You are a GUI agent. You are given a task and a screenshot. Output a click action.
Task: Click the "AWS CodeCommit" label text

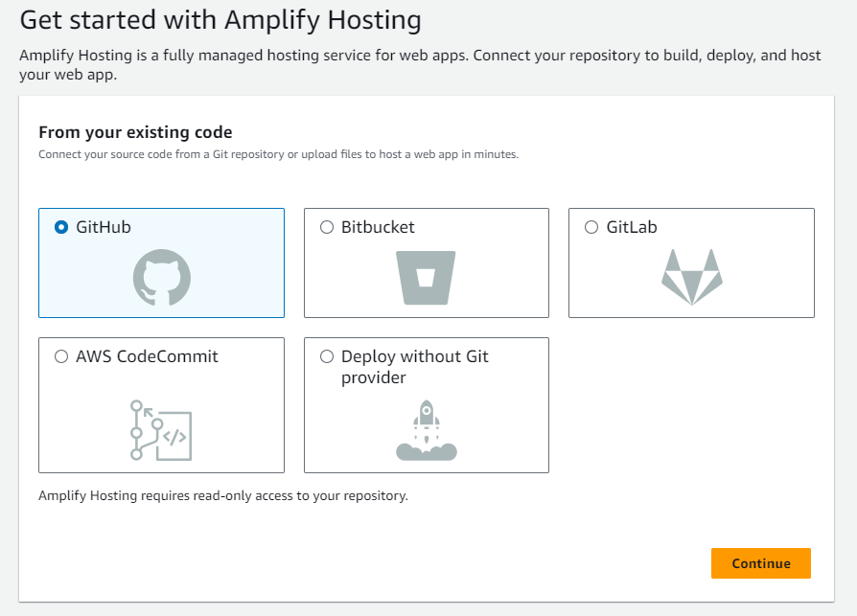[148, 356]
